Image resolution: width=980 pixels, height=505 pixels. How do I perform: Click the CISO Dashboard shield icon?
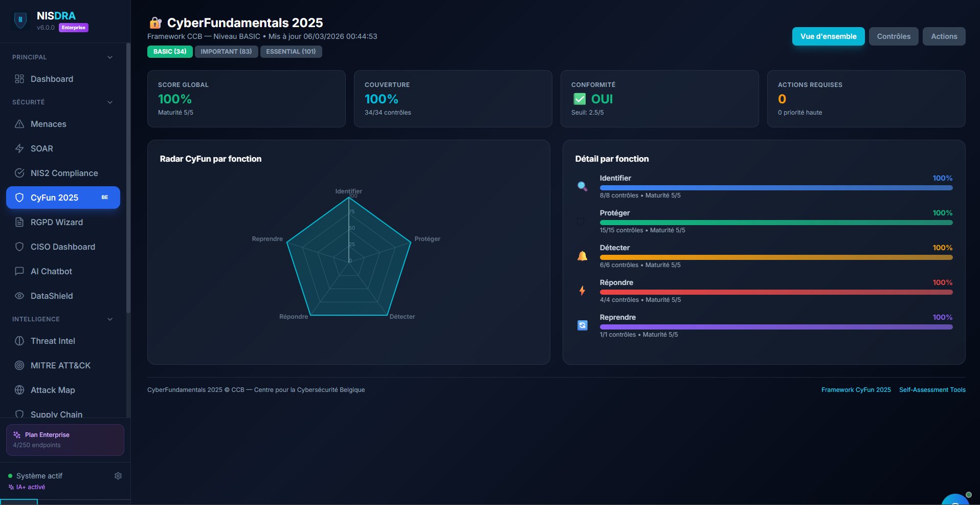(19, 247)
